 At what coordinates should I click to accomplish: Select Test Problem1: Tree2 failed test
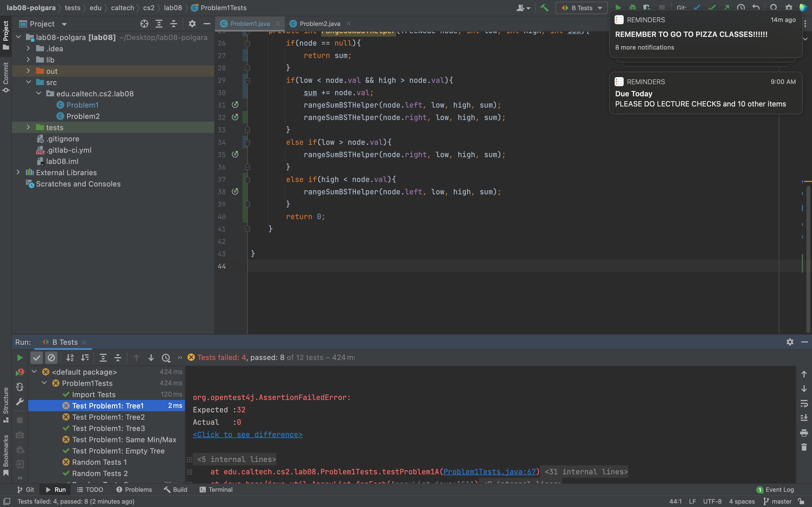[x=108, y=417]
